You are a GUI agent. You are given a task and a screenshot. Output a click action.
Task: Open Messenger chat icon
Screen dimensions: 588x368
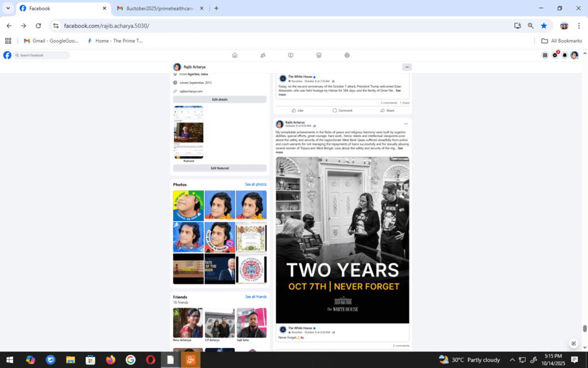[555, 55]
